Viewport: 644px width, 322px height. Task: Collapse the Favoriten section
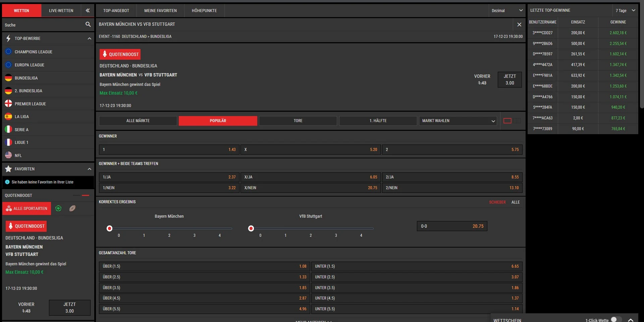(89, 169)
